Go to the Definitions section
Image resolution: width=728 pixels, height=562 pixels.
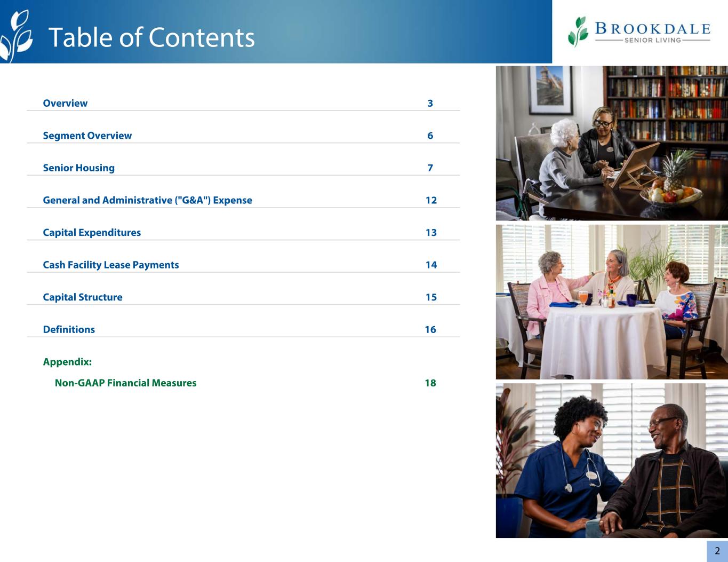point(69,329)
